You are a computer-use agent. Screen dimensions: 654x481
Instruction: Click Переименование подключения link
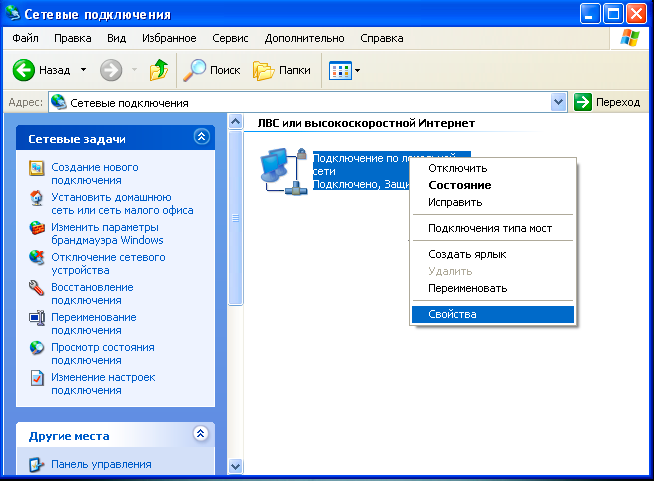(93, 324)
